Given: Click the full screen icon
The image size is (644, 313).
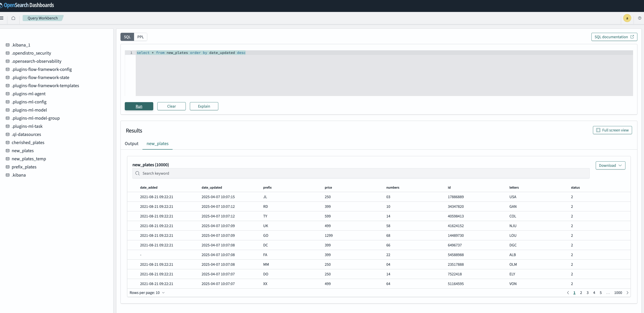Looking at the screenshot, I should coord(598,130).
